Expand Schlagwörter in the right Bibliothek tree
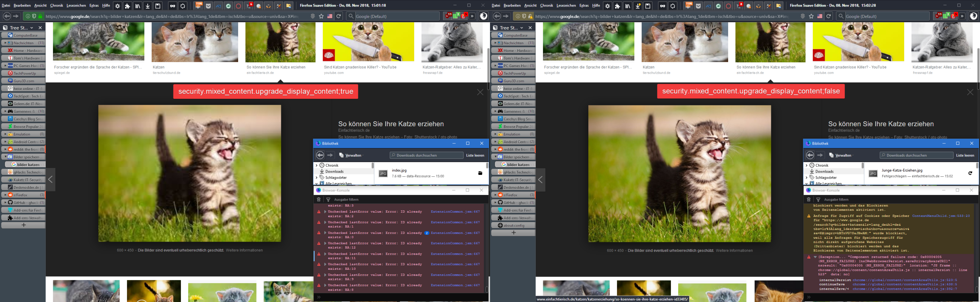The image size is (980, 302). coord(807,177)
